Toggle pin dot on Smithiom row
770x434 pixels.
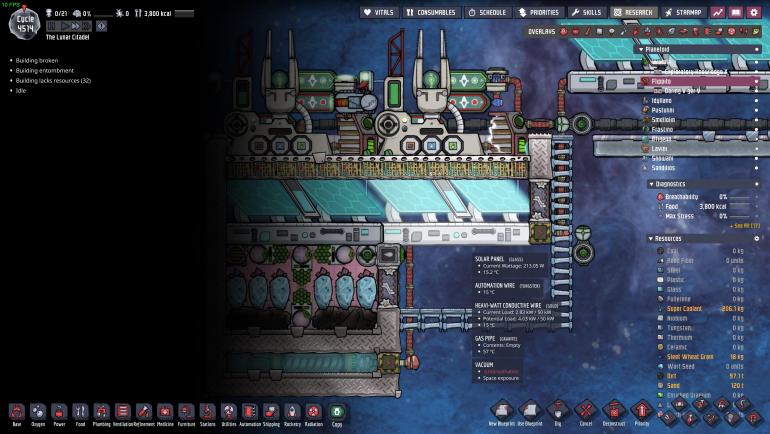756,120
